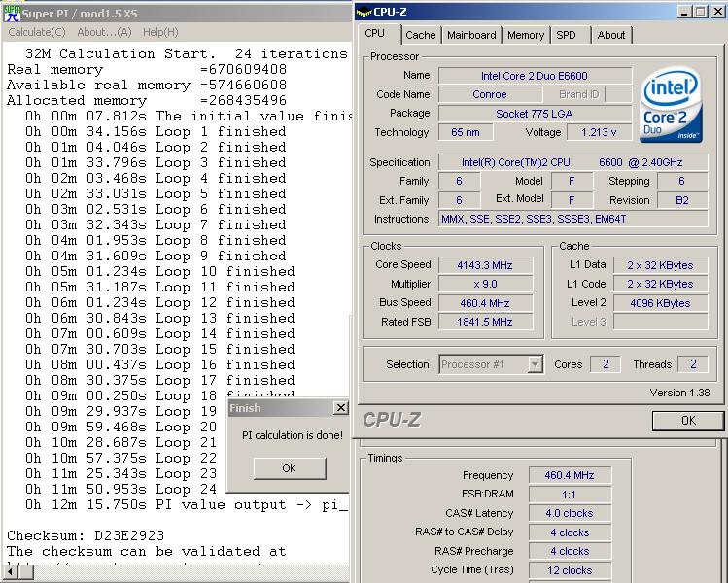Click the Loop 10 finished line
728x583 pixels.
point(159,271)
